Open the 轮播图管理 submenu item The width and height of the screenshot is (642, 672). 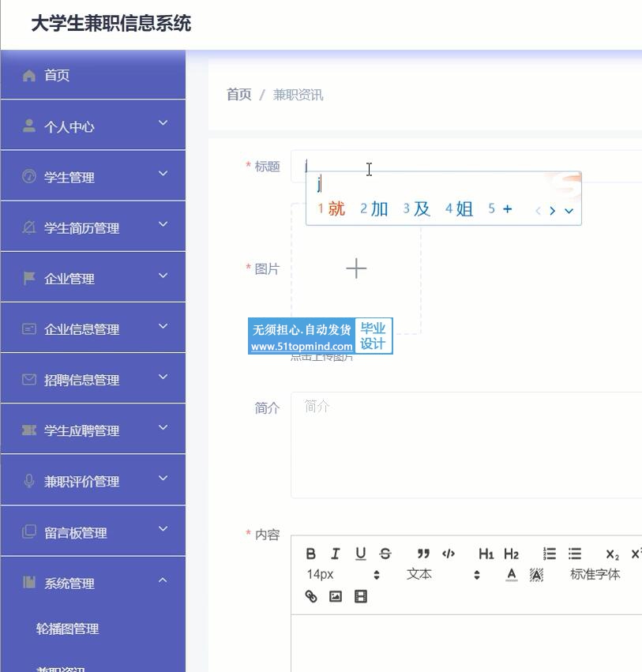[x=68, y=629]
